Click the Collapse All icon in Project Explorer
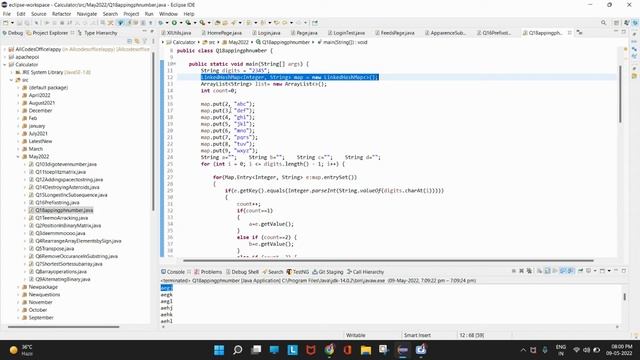Viewport: 640px width, 360px height. click(x=129, y=41)
